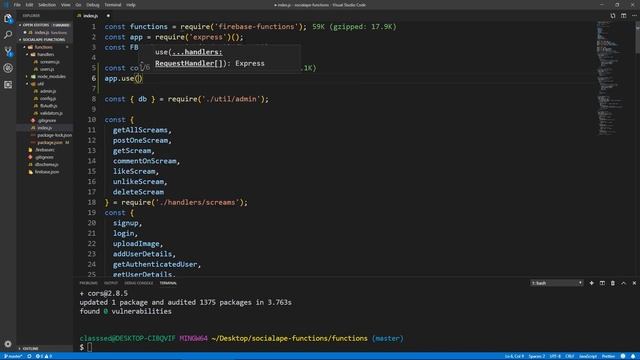The width and height of the screenshot is (640, 360).
Task: Open the Debug view in activity bar
Action: tap(8, 68)
